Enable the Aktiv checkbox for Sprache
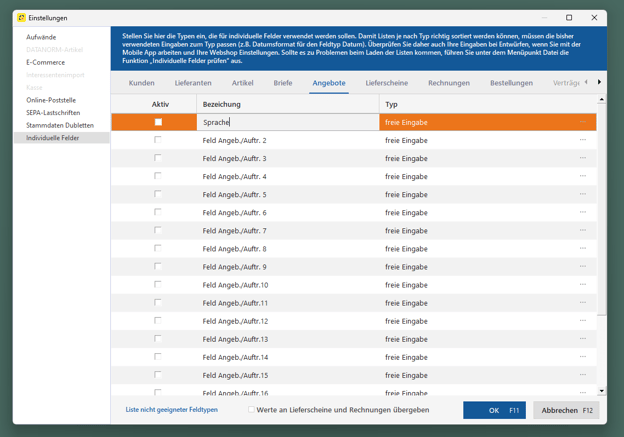This screenshot has height=437, width=624. tap(158, 122)
